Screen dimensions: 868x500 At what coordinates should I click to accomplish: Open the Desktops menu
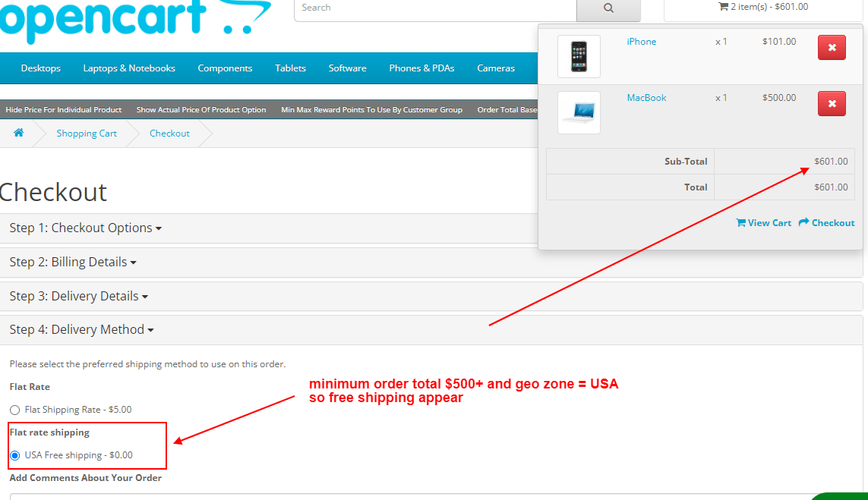40,68
